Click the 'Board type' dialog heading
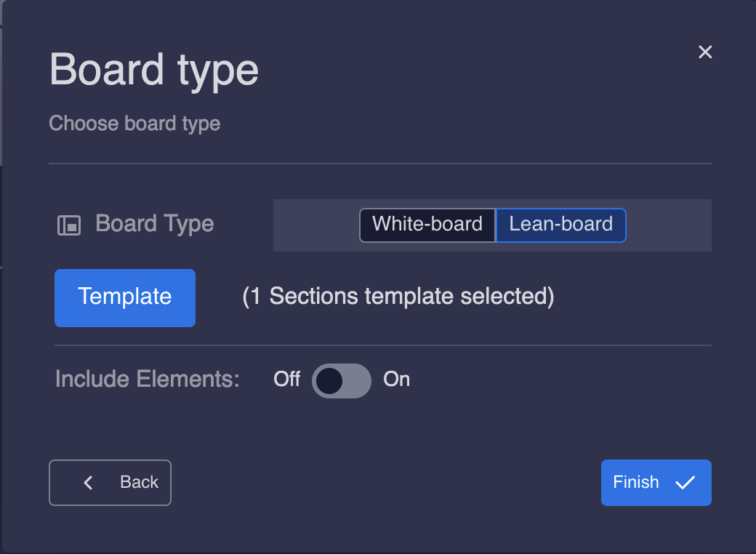This screenshot has height=554, width=756. click(x=154, y=71)
